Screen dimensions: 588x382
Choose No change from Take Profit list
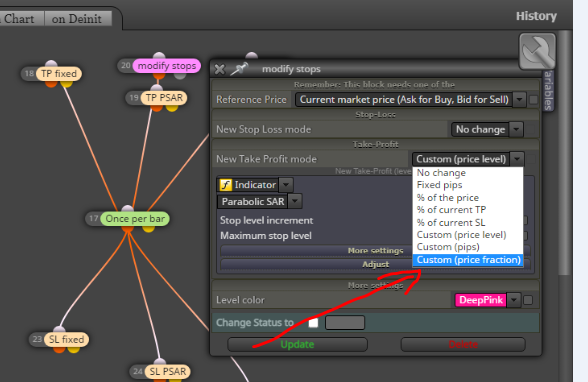[x=468, y=173]
